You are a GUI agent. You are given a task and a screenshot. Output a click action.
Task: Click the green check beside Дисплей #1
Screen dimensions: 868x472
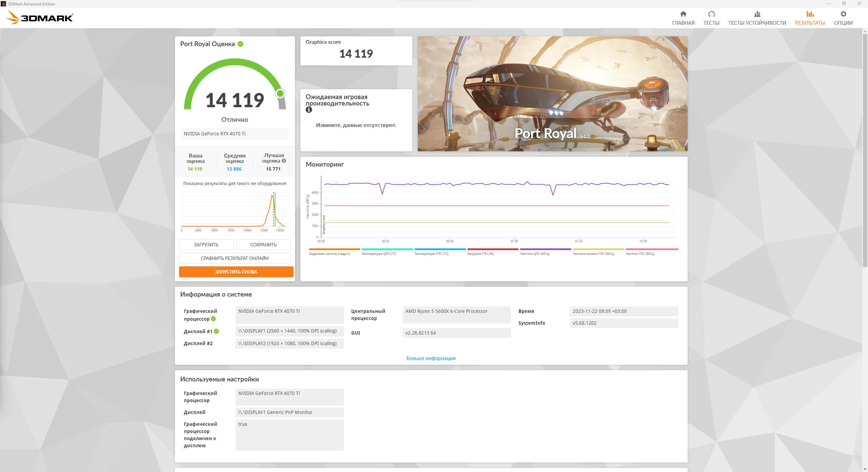click(x=216, y=331)
